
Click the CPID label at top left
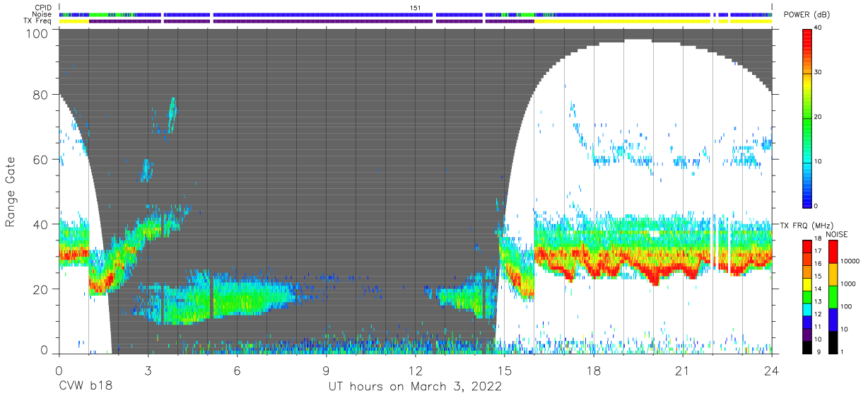(43, 8)
